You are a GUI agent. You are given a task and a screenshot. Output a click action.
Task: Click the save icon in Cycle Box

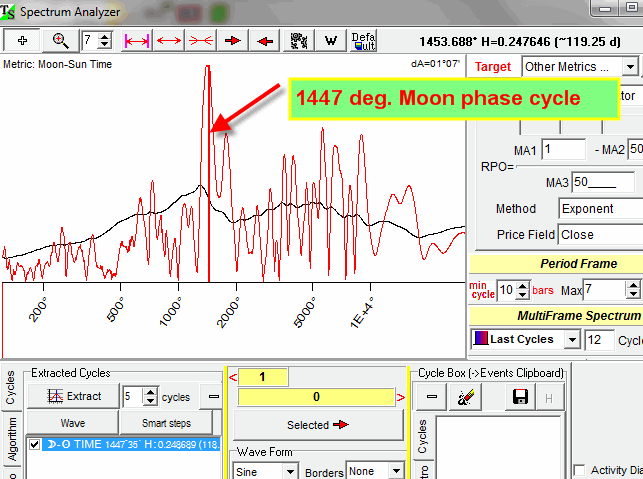tap(519, 397)
